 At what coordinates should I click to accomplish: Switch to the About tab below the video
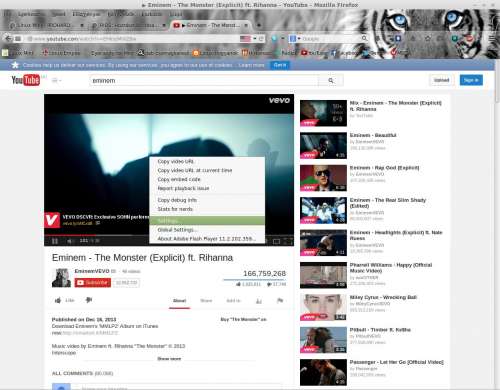click(179, 301)
